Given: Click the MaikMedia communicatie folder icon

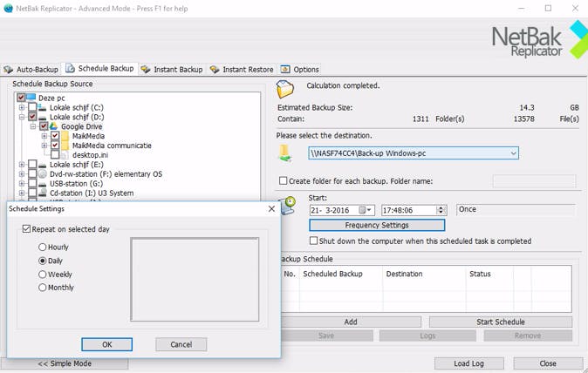Looking at the screenshot, I should [65, 146].
